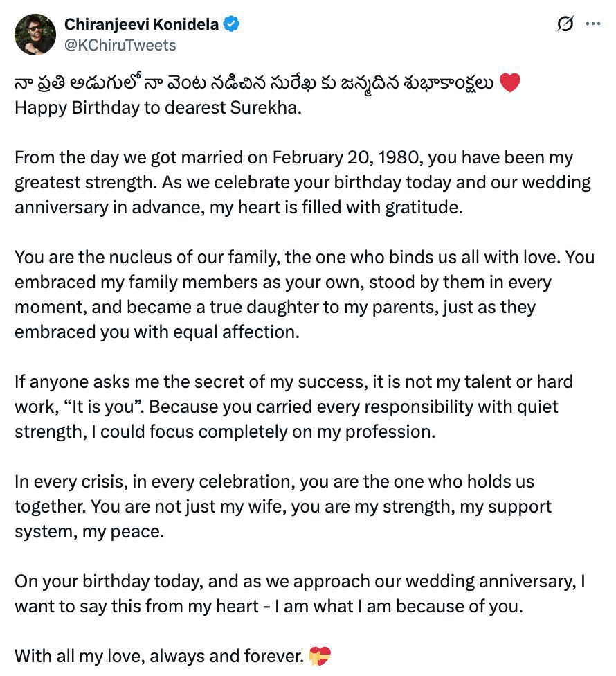
Task: Click the sentence starting 'If anyone asks me'
Action: [x=293, y=382]
